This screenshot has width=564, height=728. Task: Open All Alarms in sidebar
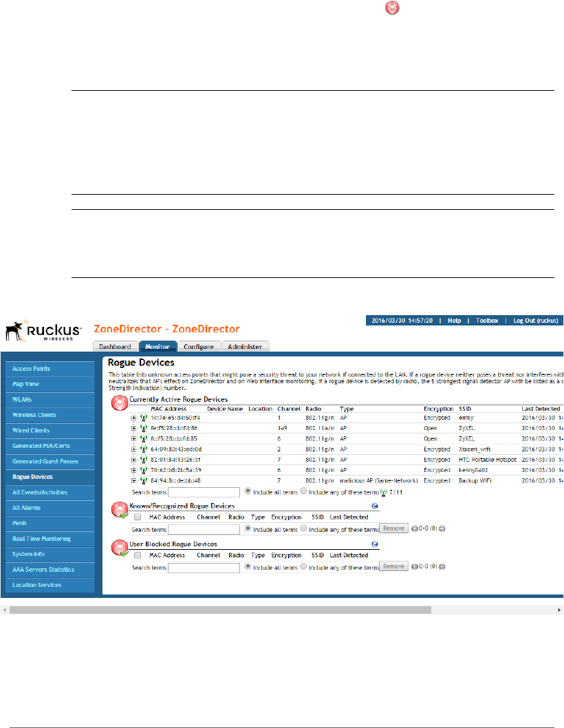click(50, 508)
